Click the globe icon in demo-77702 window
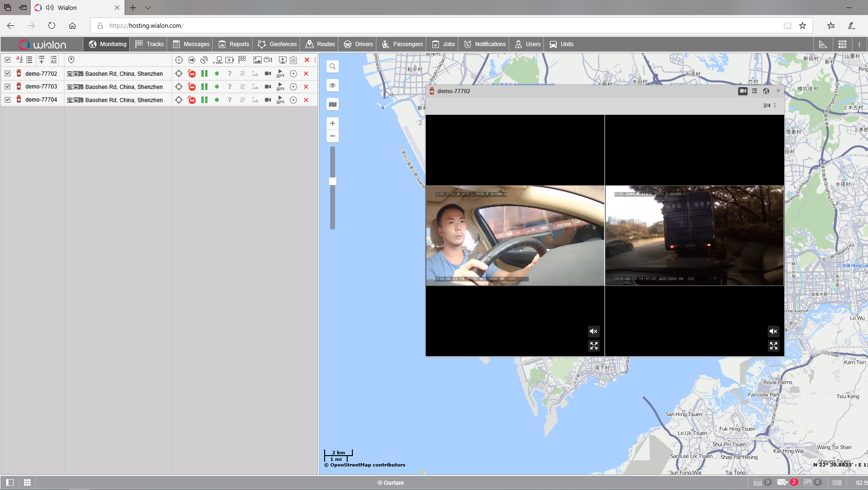 766,91
